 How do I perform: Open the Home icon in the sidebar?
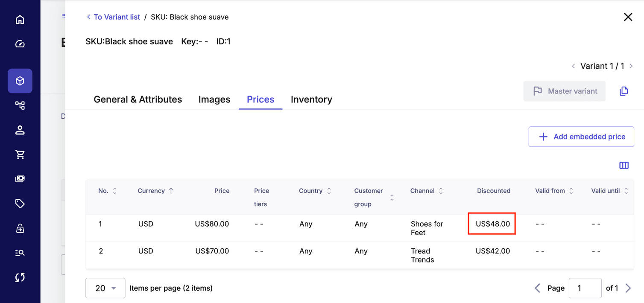20,19
